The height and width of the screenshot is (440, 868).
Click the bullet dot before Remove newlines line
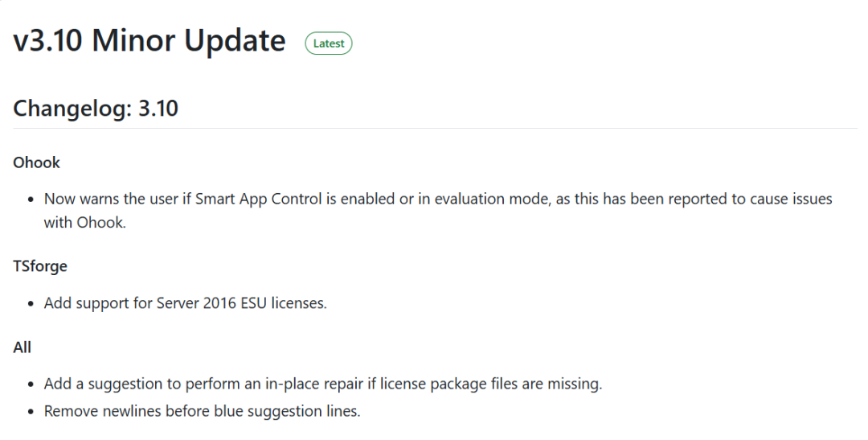click(x=31, y=412)
